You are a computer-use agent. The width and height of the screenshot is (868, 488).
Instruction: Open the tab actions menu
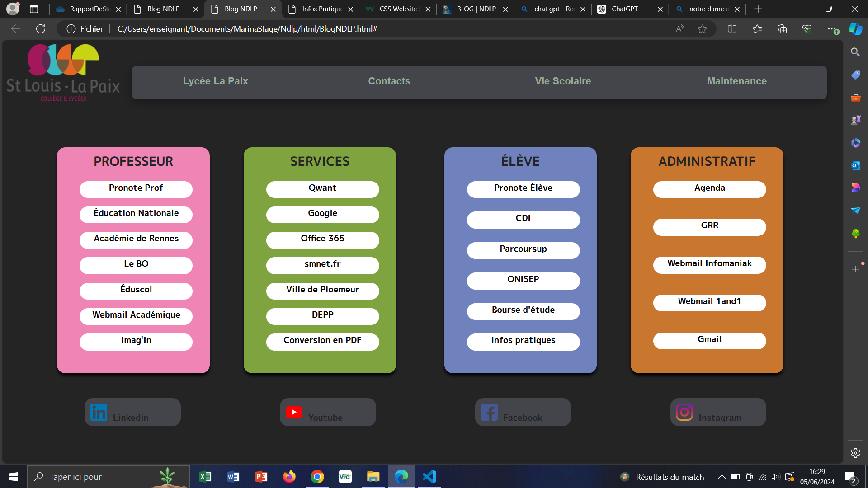coord(34,9)
